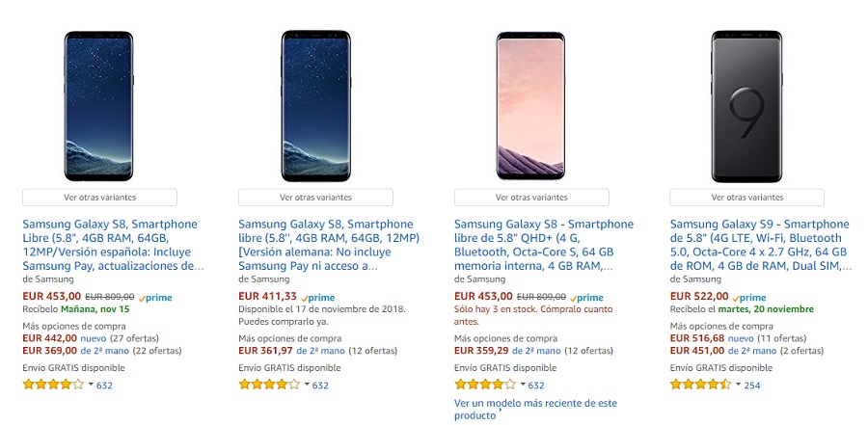Click the orchid-colored Galaxy S8 product image
The image size is (868, 425).
[x=531, y=104]
